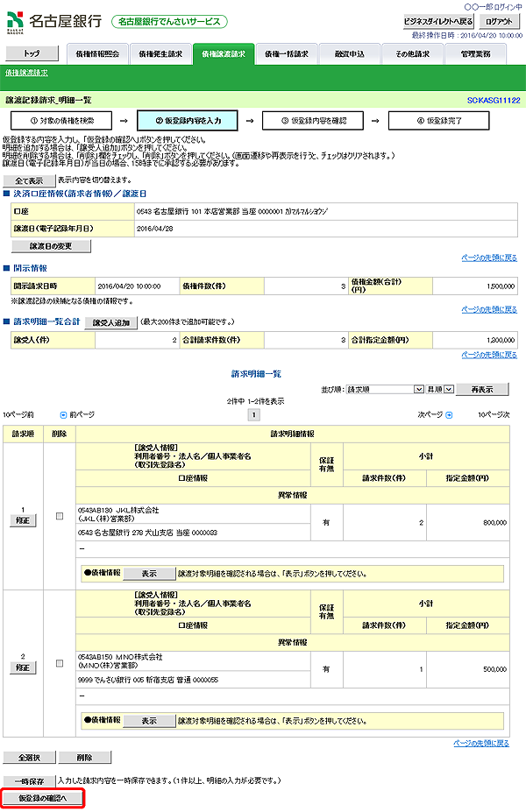Click the 前ページ text link
526x812 pixels.
click(82, 415)
